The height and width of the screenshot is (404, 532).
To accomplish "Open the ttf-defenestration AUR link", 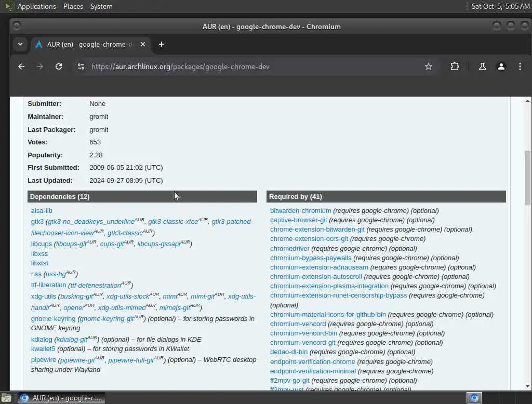I will click(96, 285).
